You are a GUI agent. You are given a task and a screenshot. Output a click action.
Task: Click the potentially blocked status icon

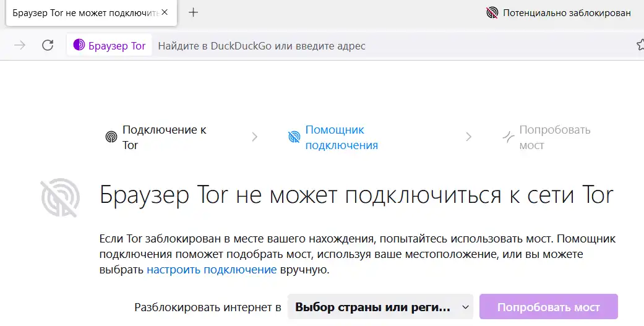tap(492, 12)
